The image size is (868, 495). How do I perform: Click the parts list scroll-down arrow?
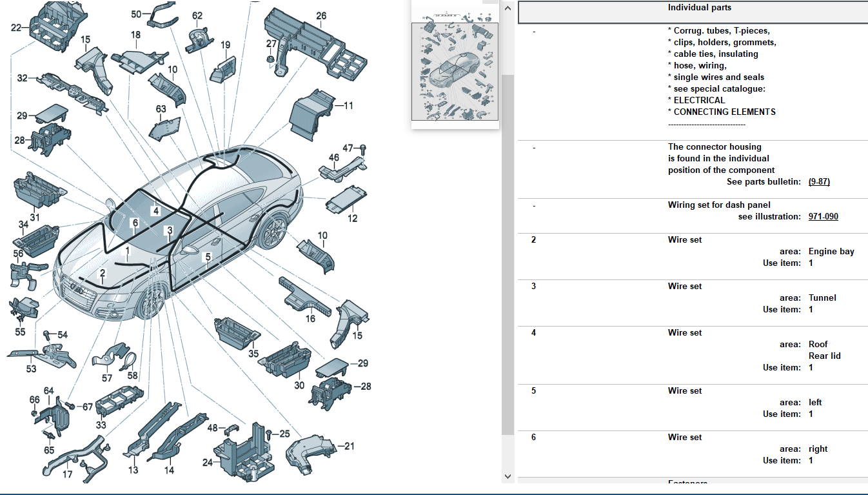click(508, 476)
